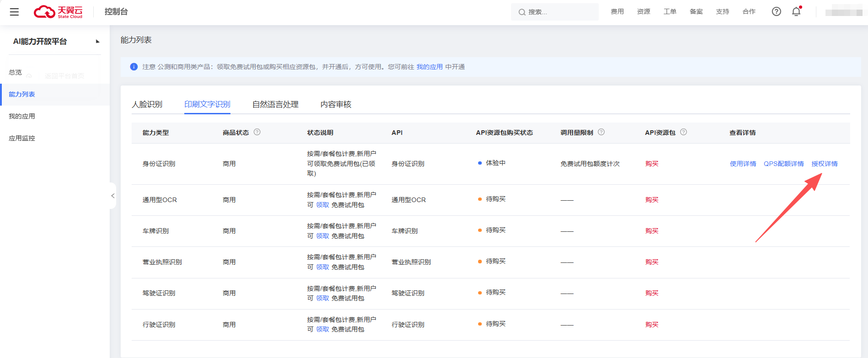Open the hamburger navigation menu
This screenshot has width=868, height=358.
pos(14,12)
